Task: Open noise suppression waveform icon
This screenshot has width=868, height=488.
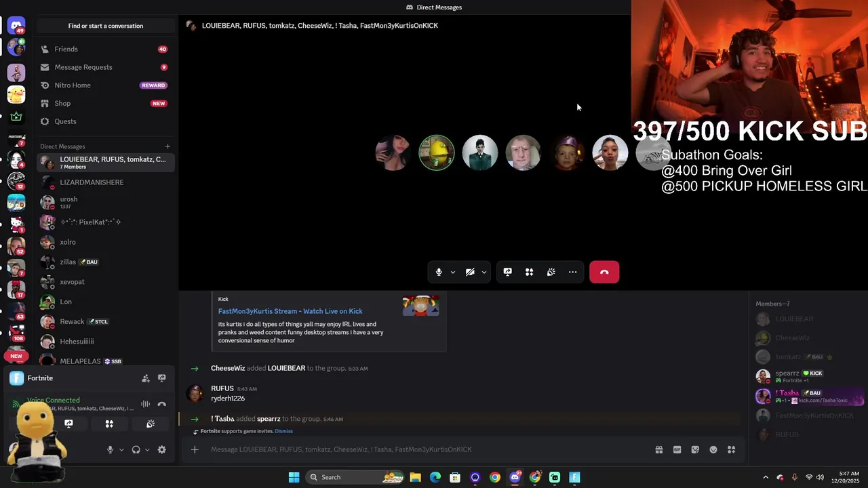Action: (x=145, y=404)
